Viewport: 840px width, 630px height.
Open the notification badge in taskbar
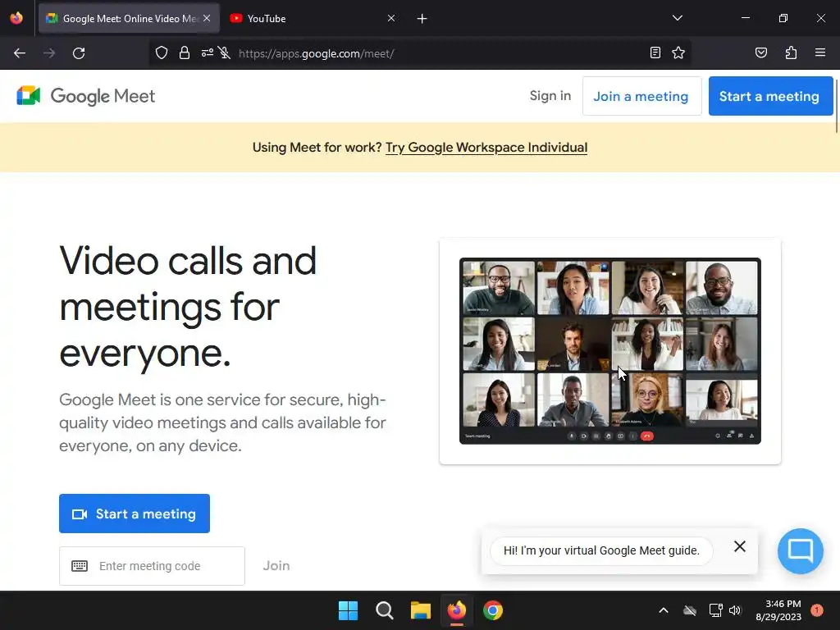817,610
